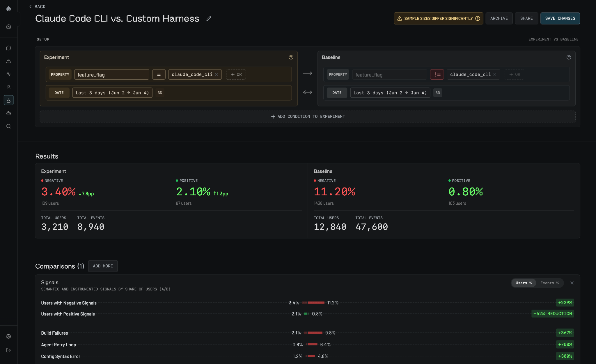The image size is (596, 364).
Task: Click the Experiment feature_flag property field
Action: click(112, 74)
